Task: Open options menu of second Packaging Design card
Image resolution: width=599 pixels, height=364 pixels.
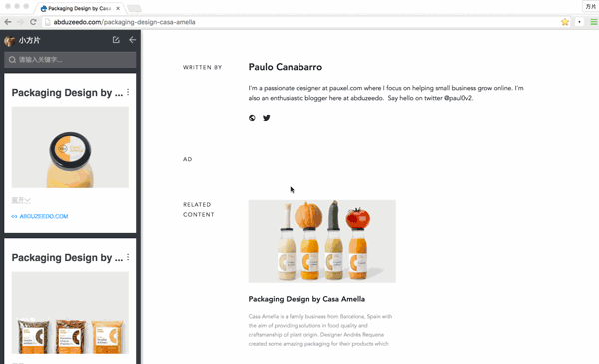Action: (x=128, y=257)
